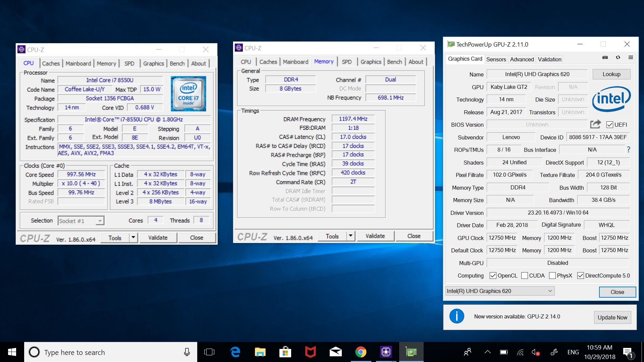Click the GPU-Z refresh icon
The width and height of the screenshot is (644, 362).
tap(618, 58)
